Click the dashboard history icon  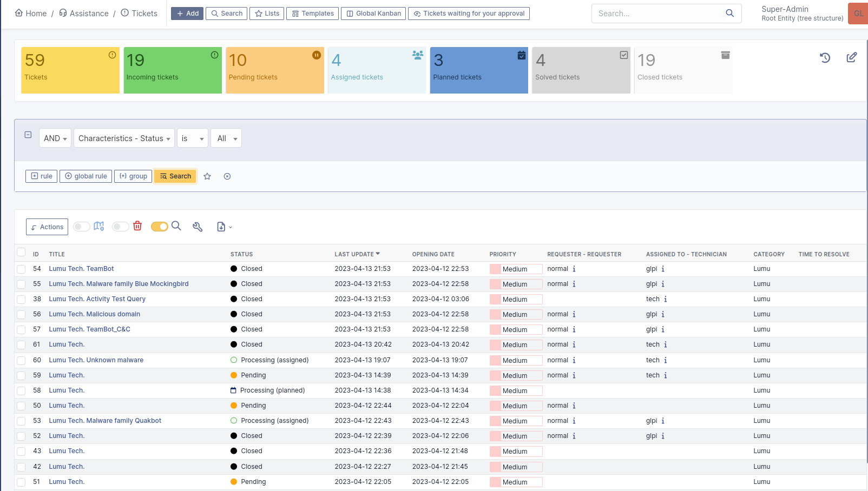coord(825,58)
